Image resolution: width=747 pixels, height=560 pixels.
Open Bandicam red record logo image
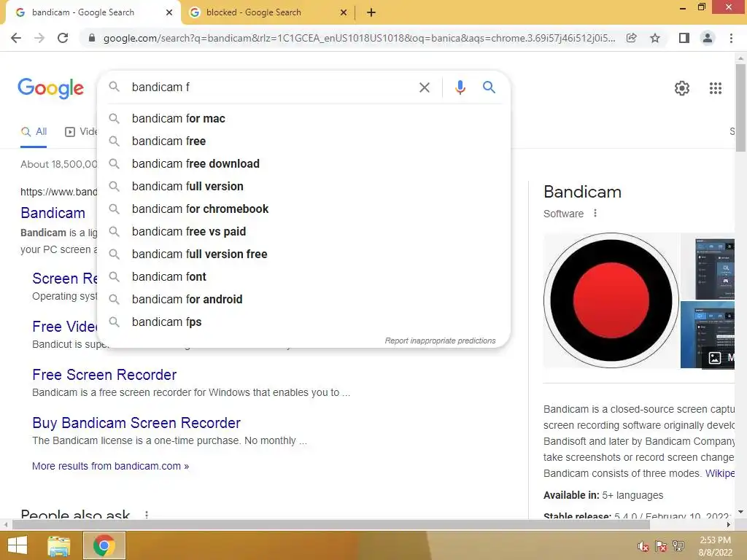pyautogui.click(x=611, y=300)
